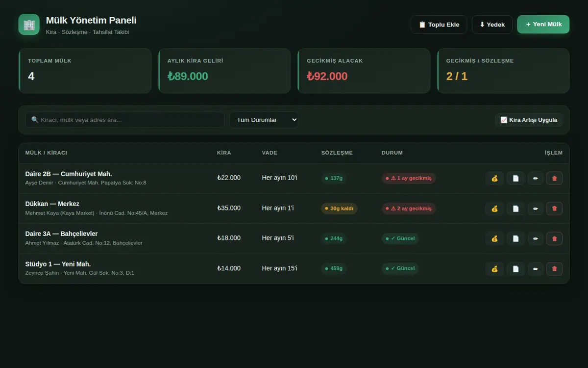This screenshot has width=588, height=368.
Task: Edit the Daire 2B — Cumhuriyet Mah. entry
Action: coord(536,178)
